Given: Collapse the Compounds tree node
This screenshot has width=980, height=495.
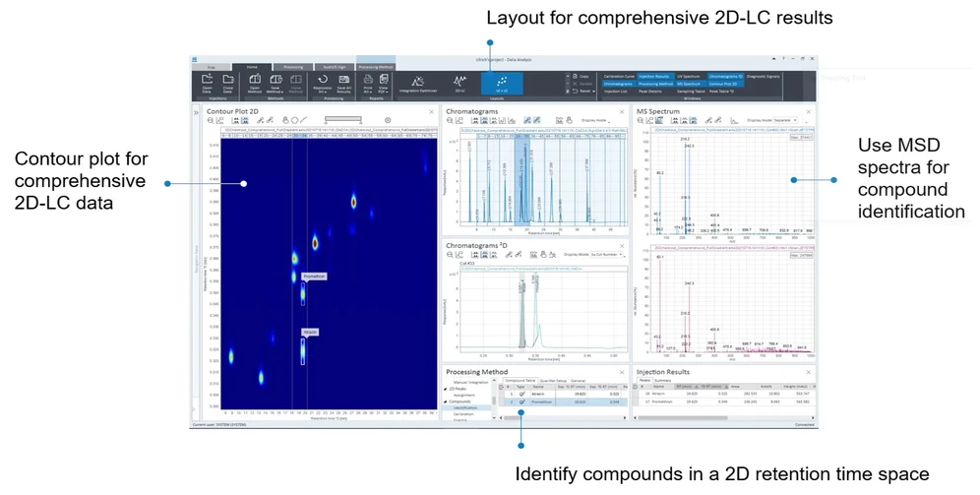Looking at the screenshot, I should 446,402.
